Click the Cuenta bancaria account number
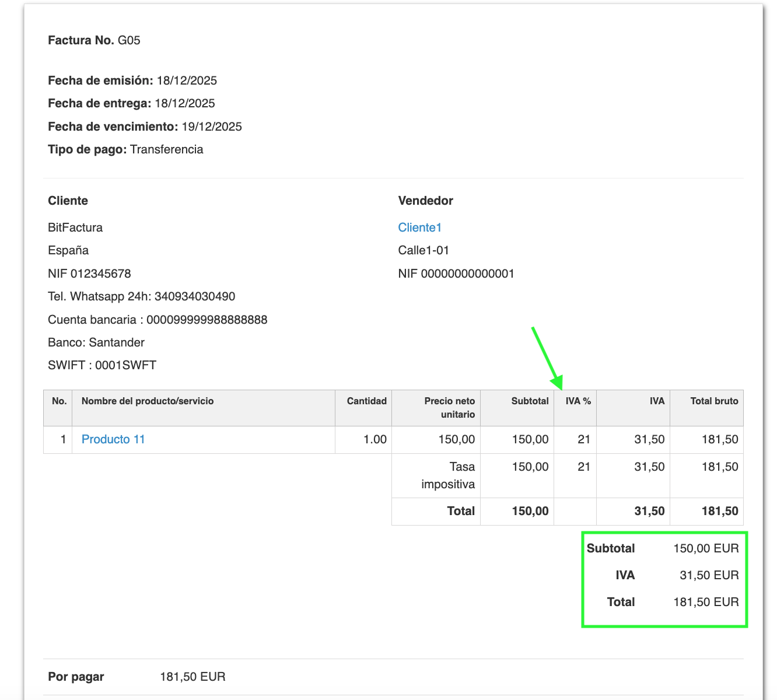This screenshot has height=700, width=777. point(206,320)
